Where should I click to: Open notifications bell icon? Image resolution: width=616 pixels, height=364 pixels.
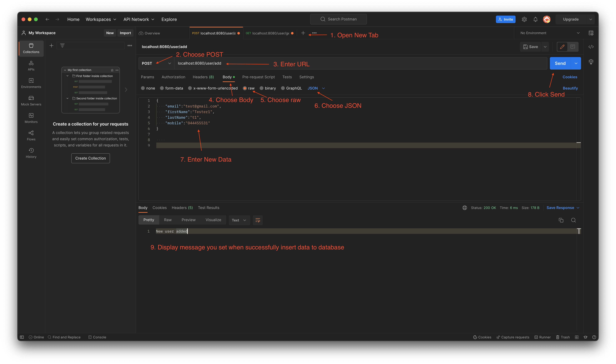point(535,19)
